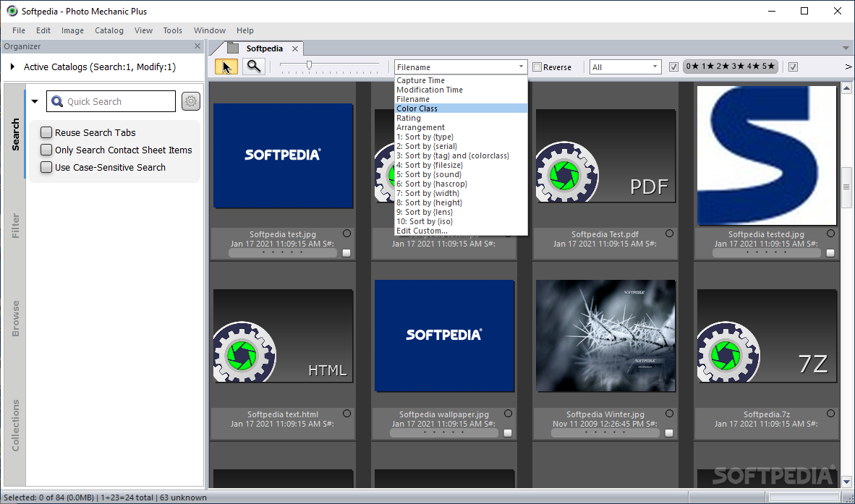Close the Softpedia contact sheet tab

click(x=295, y=48)
